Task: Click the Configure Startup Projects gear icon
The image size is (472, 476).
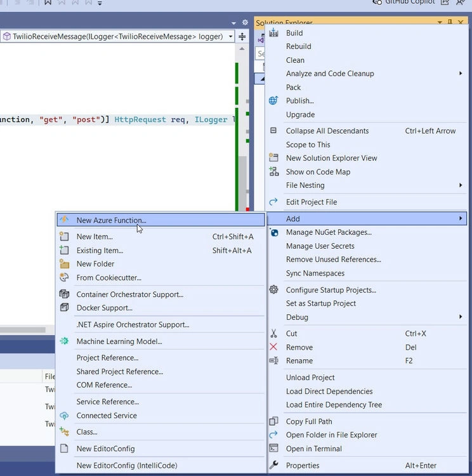Action: coord(273,289)
